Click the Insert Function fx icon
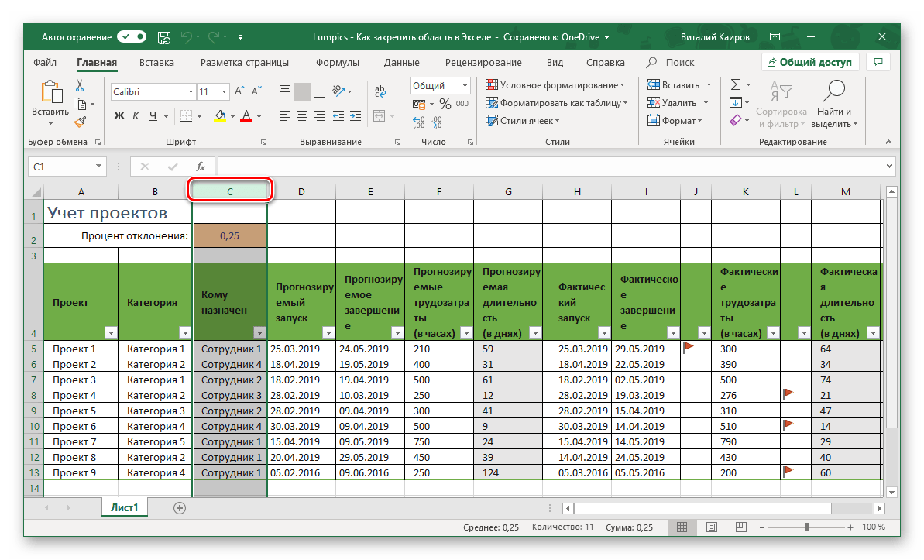 point(201,167)
